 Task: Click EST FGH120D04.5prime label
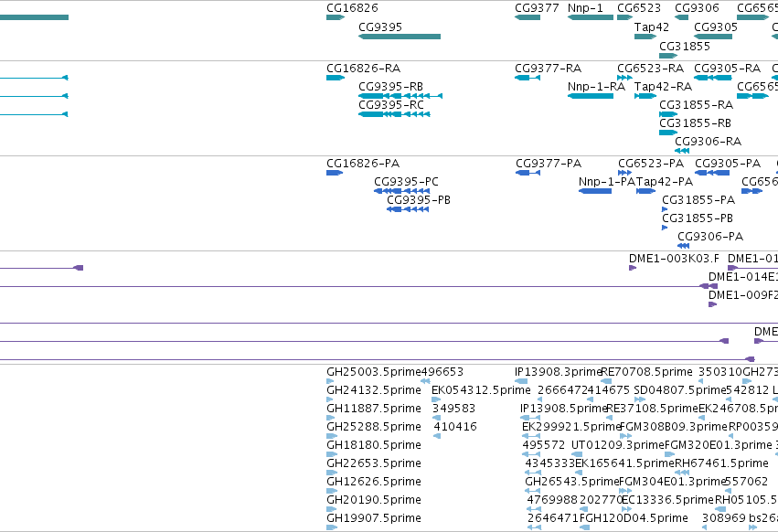[x=635, y=518]
